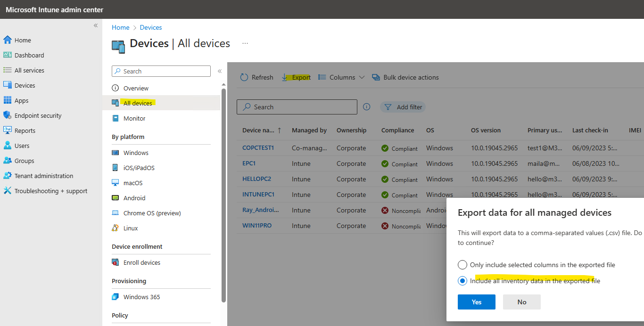This screenshot has width=644, height=326.
Task: Click Microsoft Intune admin center title
Action: tap(55, 9)
